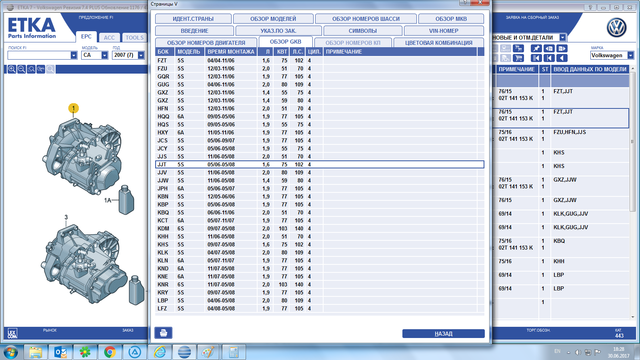The width and height of the screenshot is (640, 360).
Task: Click the ОБЗОР НОМЕРОВ ШАССИ button
Action: click(x=366, y=19)
